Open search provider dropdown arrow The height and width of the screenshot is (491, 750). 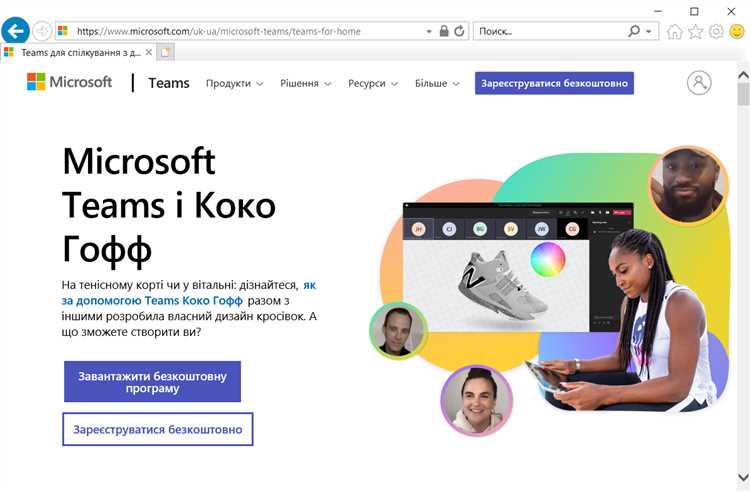(649, 32)
